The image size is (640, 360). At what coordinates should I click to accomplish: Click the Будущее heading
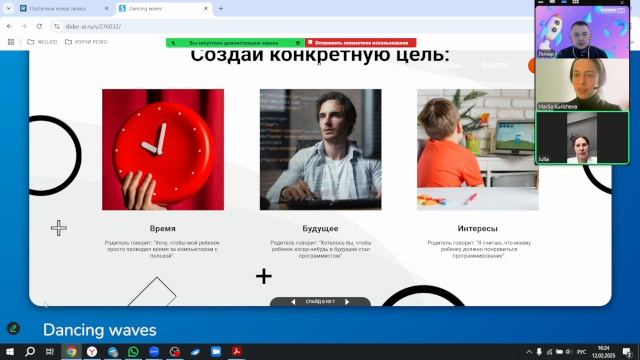tap(320, 229)
